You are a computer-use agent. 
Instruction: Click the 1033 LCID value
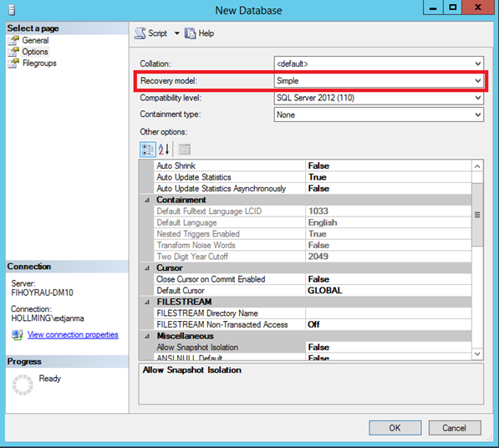point(318,211)
